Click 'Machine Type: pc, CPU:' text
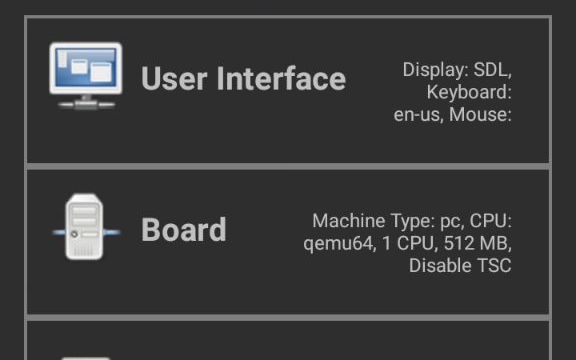The width and height of the screenshot is (576, 360). click(x=412, y=221)
